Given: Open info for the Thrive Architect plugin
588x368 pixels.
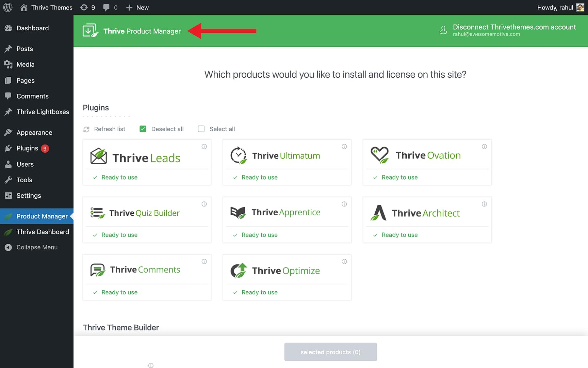Looking at the screenshot, I should click(x=484, y=204).
